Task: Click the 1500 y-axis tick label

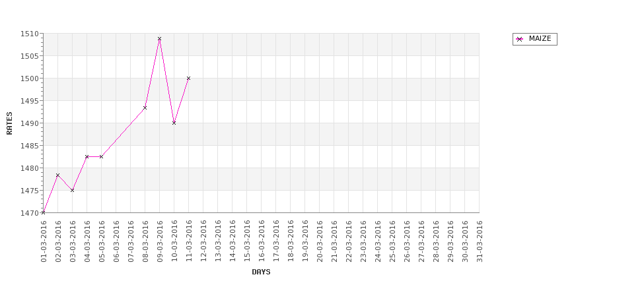Action: pyautogui.click(x=30, y=79)
